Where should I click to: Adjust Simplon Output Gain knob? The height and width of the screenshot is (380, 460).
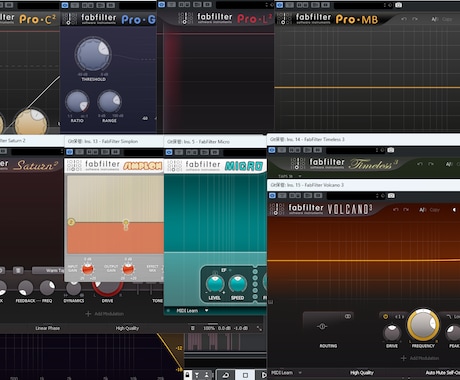[128, 269]
